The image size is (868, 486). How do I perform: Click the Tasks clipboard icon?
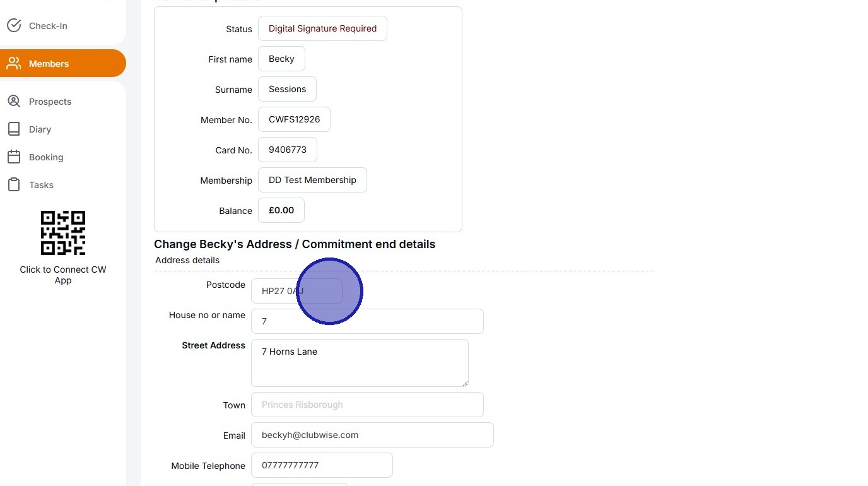pyautogui.click(x=14, y=184)
